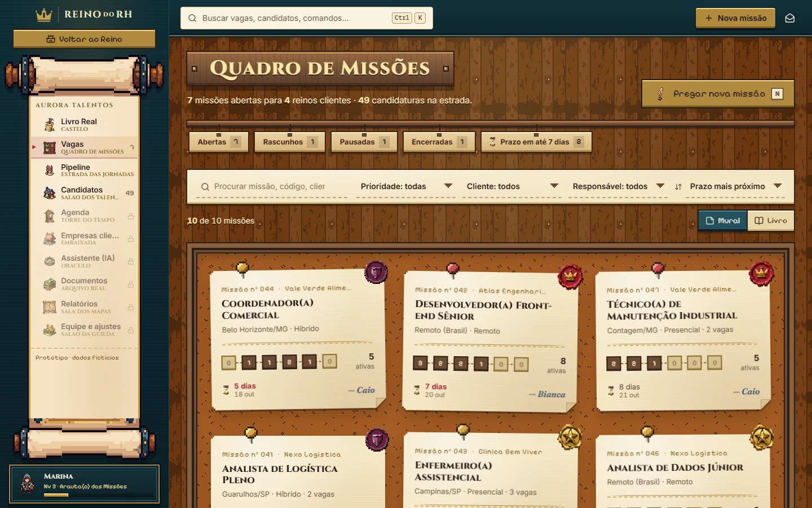The image size is (812, 508).
Task: Click the Livro Real castle icon
Action: tap(50, 124)
